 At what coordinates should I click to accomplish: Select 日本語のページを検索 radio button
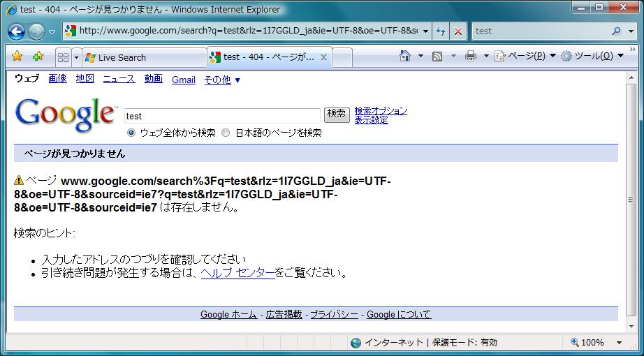coord(226,133)
